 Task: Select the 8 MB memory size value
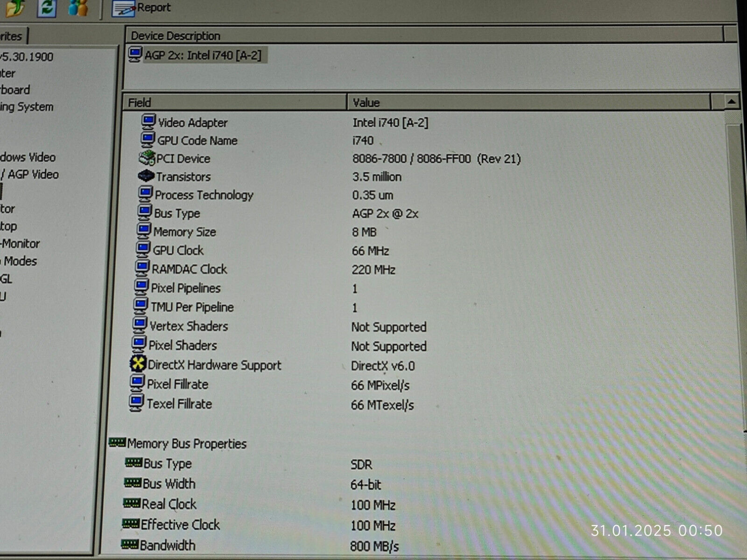click(x=364, y=232)
